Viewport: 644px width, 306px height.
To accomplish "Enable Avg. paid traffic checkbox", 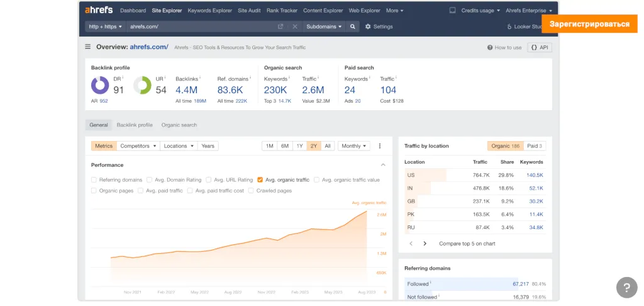I will 140,191.
